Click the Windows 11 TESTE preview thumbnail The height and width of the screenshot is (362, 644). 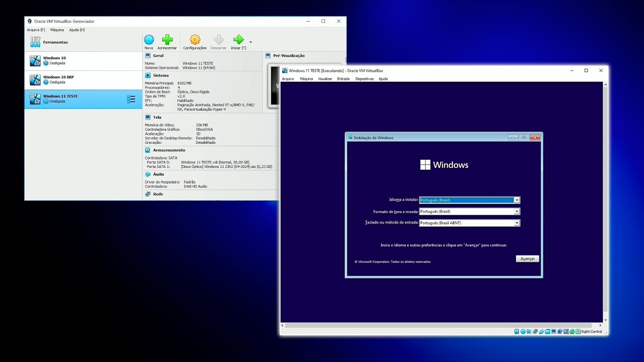[274, 85]
